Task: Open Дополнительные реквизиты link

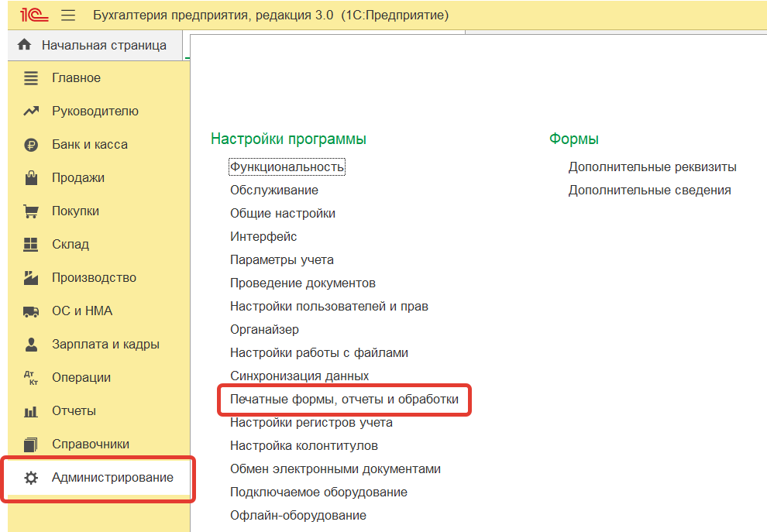Action: coord(652,167)
